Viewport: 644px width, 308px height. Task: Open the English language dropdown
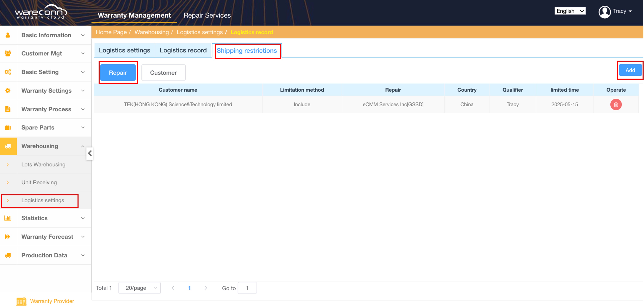point(570,11)
